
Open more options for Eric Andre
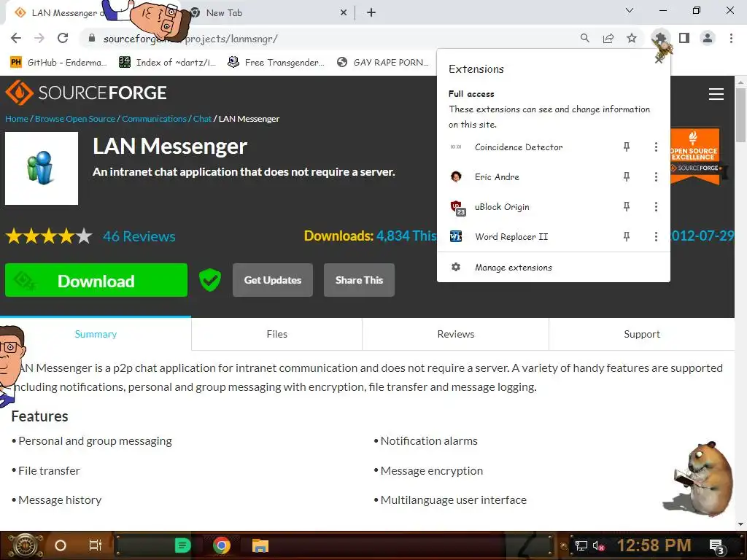pos(656,176)
